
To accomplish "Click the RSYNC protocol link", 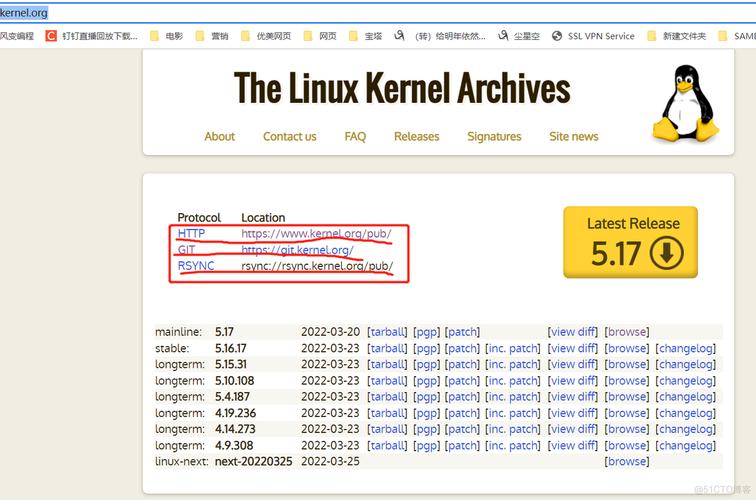I will click(196, 266).
